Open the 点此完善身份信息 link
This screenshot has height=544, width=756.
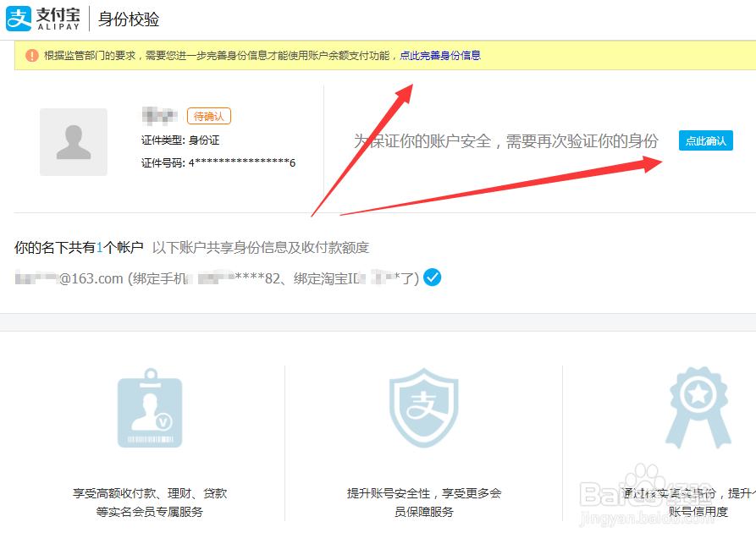440,55
